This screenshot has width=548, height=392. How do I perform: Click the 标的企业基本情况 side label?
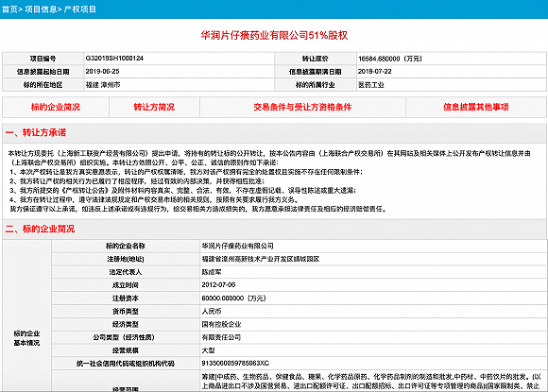[26, 338]
